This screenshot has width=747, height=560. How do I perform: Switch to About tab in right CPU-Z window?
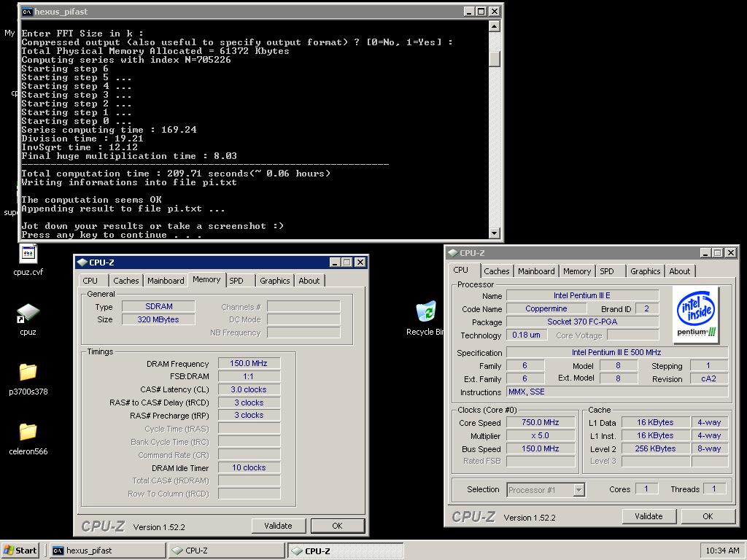[x=680, y=271]
